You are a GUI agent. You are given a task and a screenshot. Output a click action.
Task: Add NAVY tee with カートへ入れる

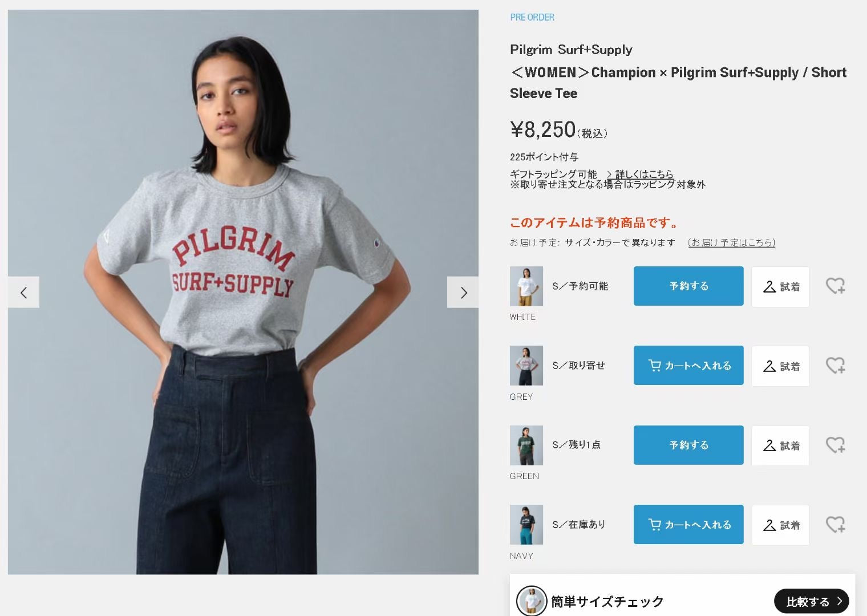click(x=688, y=524)
